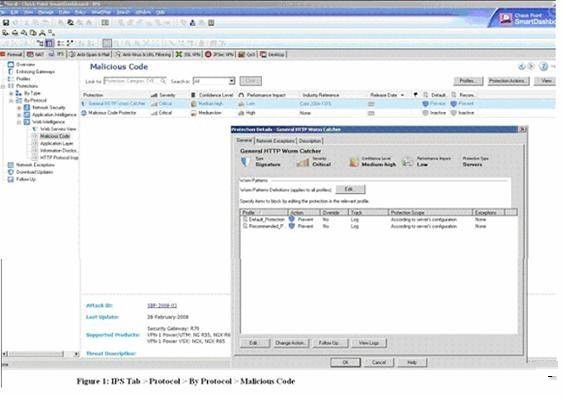Collapse the By Protocol tree node
Image resolution: width=564 pixels, height=397 pixels.
pyautogui.click(x=11, y=100)
